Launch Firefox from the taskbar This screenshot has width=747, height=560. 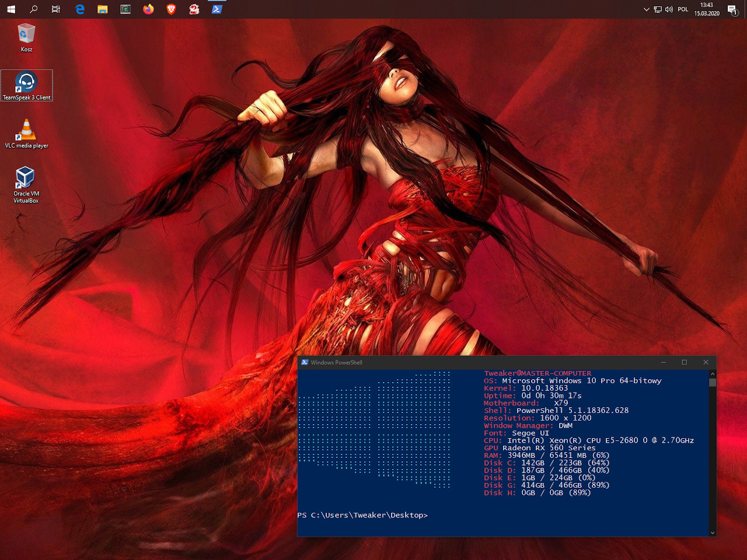(148, 9)
